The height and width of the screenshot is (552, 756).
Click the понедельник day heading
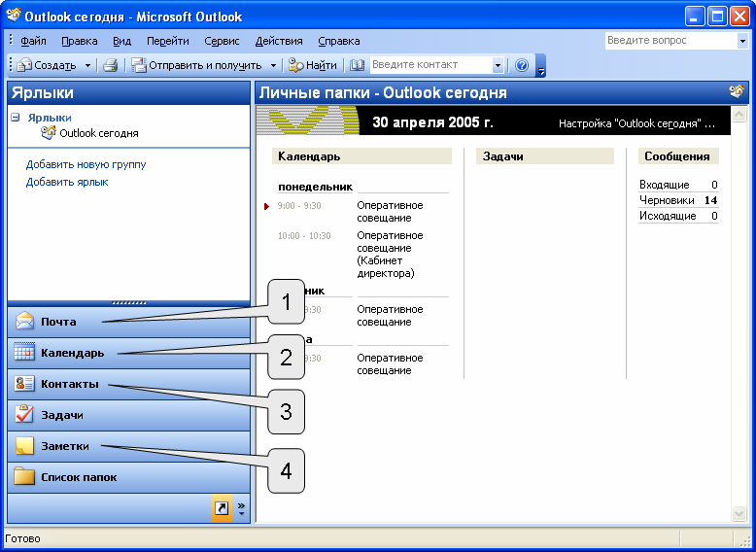(315, 187)
